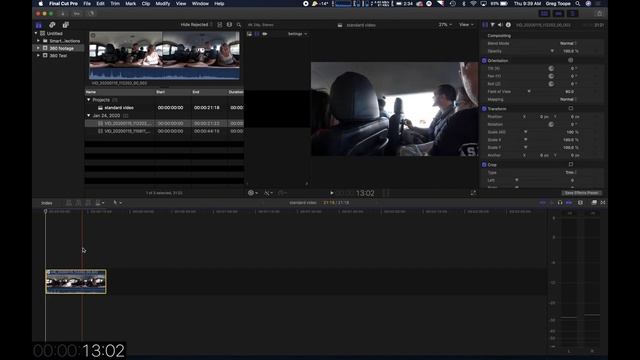The width and height of the screenshot is (640, 360).
Task: Toggle timeline snapping
Action: [569, 202]
